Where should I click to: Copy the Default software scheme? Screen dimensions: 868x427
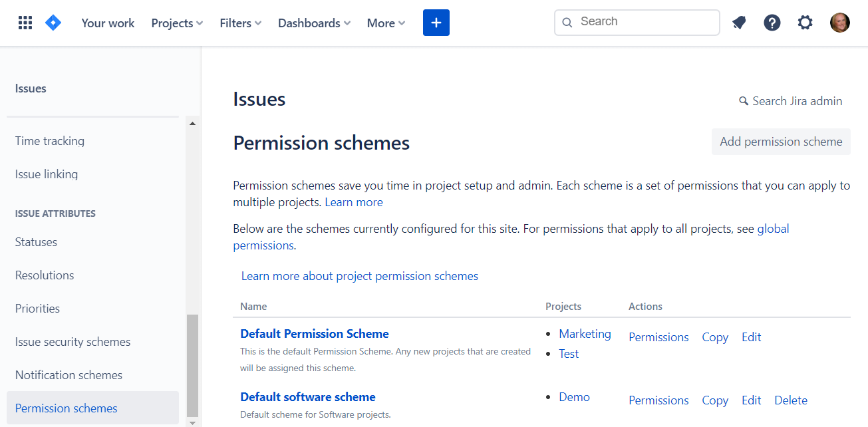[714, 400]
